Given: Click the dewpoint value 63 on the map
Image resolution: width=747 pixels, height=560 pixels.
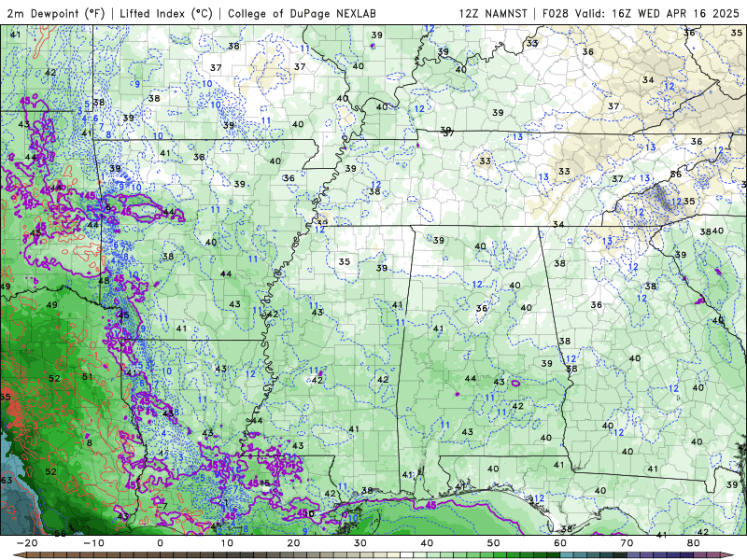Looking at the screenshot, I should click(x=7, y=480).
